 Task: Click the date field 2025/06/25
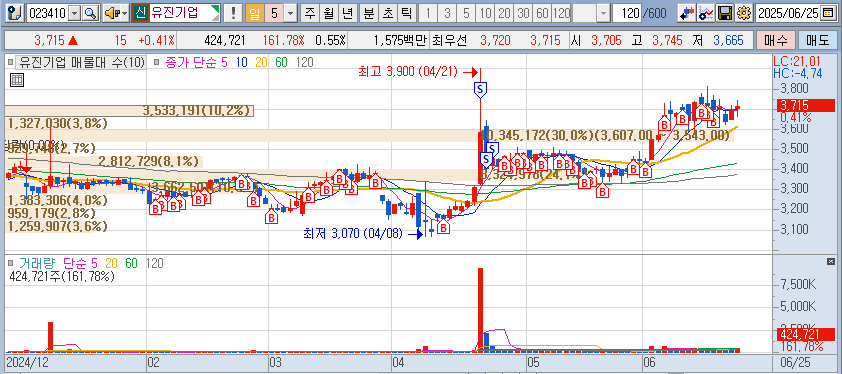click(x=789, y=13)
